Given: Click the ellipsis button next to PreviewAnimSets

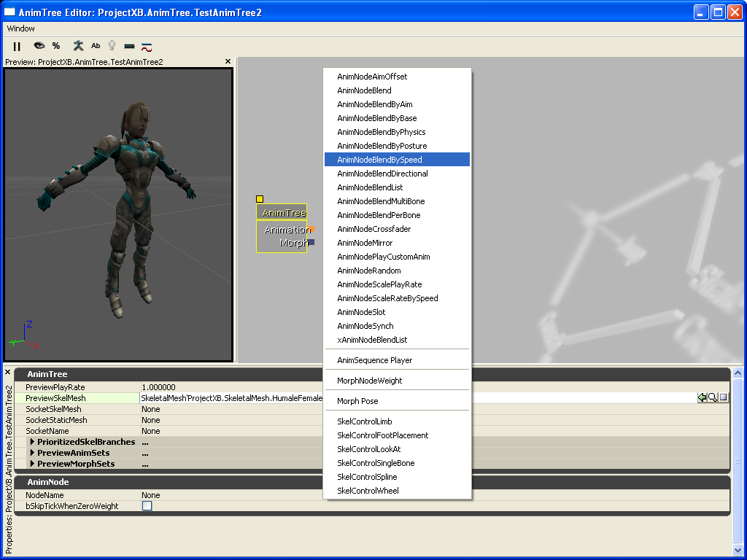Looking at the screenshot, I should [x=145, y=453].
